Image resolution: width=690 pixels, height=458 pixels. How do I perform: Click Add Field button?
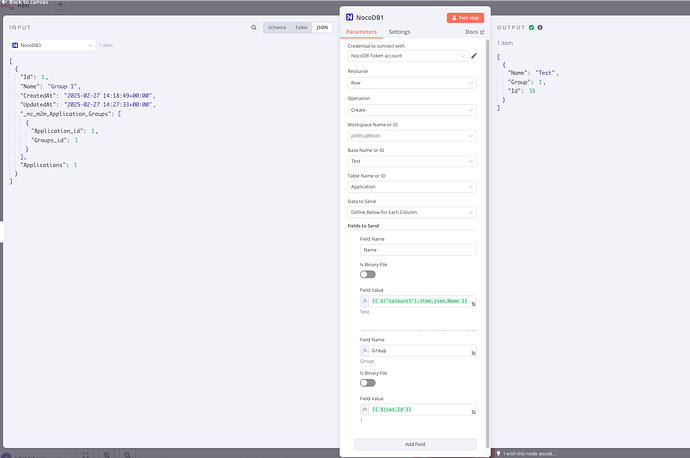(x=415, y=444)
